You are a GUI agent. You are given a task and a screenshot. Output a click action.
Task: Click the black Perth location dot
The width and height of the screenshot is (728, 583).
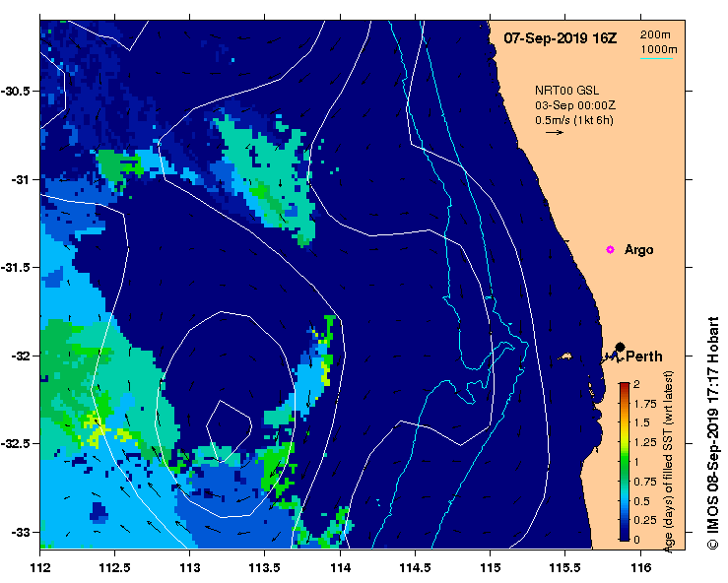pyautogui.click(x=620, y=347)
